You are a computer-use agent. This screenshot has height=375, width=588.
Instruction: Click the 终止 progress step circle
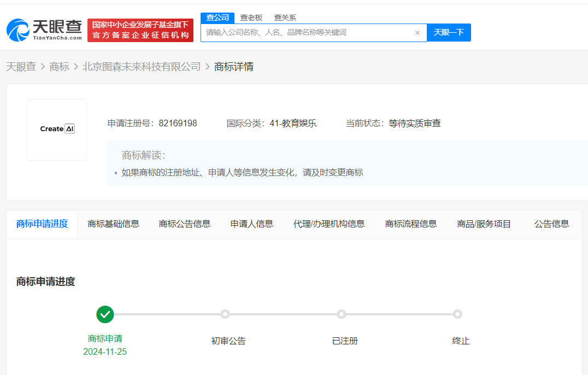pos(457,314)
